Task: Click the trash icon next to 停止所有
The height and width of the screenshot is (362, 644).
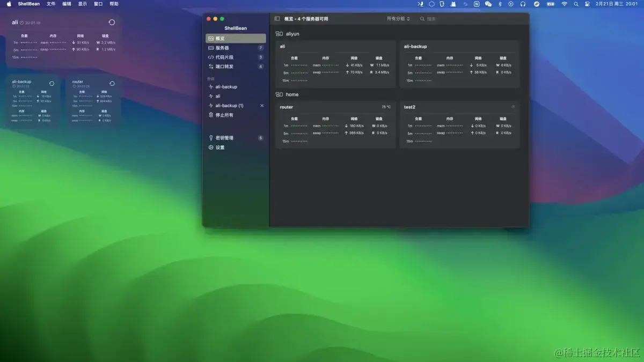Action: point(211,115)
